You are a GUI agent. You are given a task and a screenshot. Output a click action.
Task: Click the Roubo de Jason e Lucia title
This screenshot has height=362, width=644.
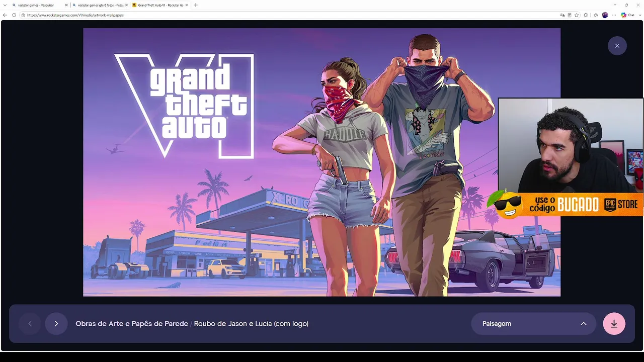[251, 324]
